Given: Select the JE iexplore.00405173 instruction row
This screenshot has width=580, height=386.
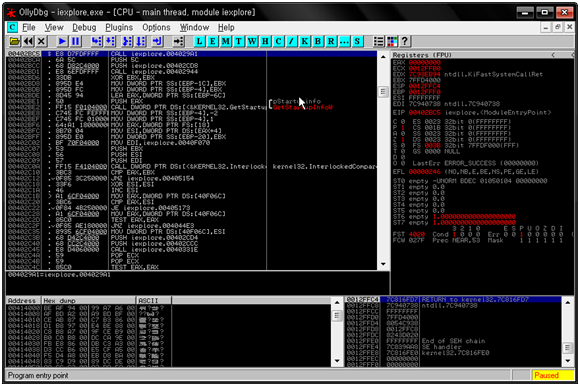Looking at the screenshot, I should [192, 208].
